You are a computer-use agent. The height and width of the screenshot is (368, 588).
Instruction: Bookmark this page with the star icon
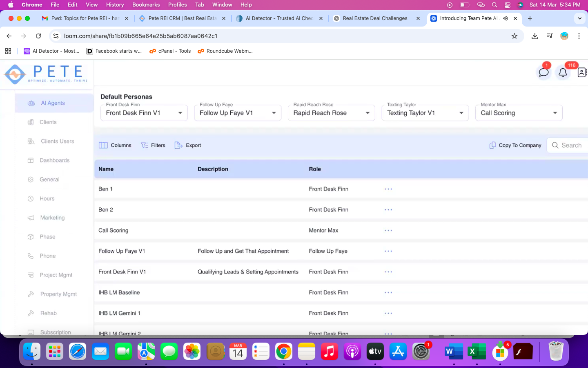tap(514, 36)
